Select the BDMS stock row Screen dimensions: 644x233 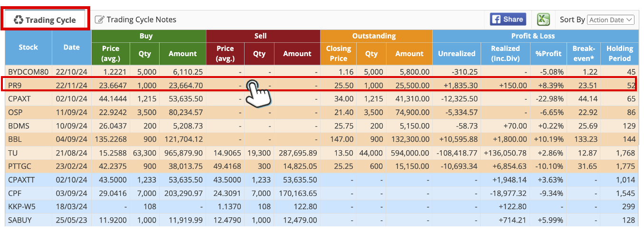322,126
